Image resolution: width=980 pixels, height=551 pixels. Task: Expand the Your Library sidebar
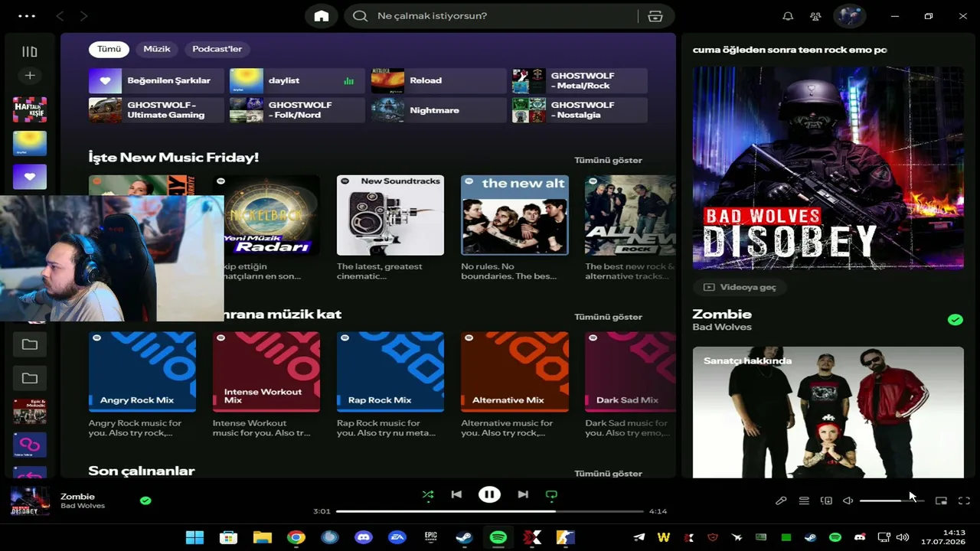coord(30,51)
